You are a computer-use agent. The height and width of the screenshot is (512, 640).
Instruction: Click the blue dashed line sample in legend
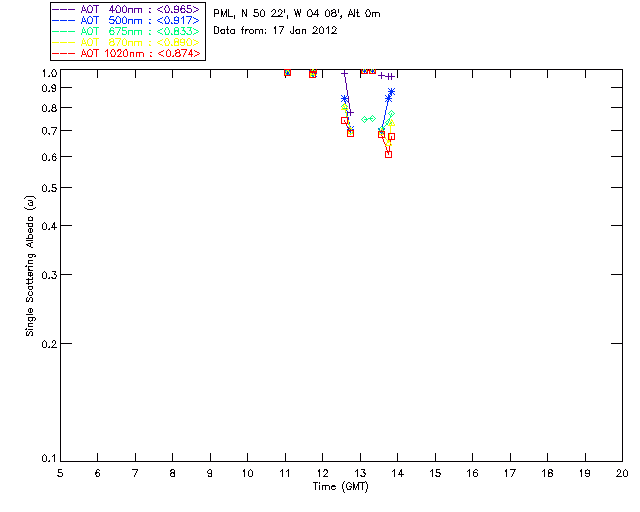click(64, 20)
